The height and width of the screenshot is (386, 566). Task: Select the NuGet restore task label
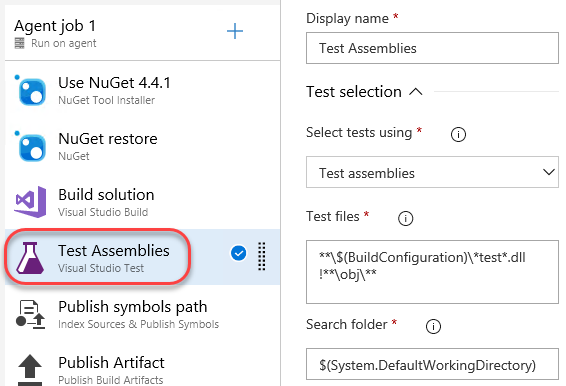tap(108, 139)
